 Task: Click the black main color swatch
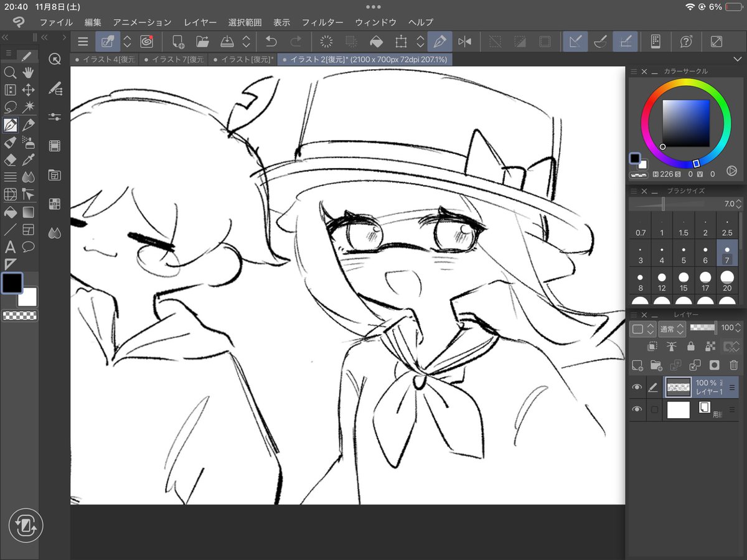coord(12,283)
